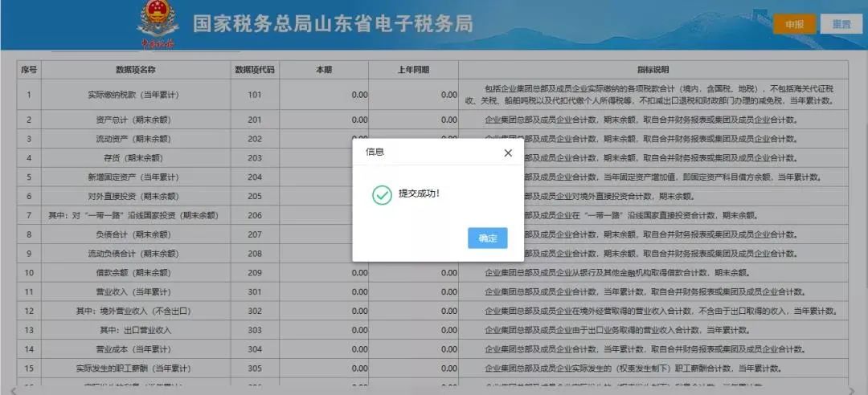Click the 上年同期 input for code 201
Screen dimensions: 868x395
[x=414, y=120]
